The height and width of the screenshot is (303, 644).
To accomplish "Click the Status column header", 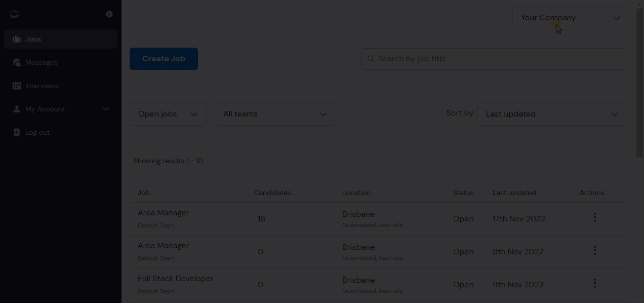I will point(463,193).
